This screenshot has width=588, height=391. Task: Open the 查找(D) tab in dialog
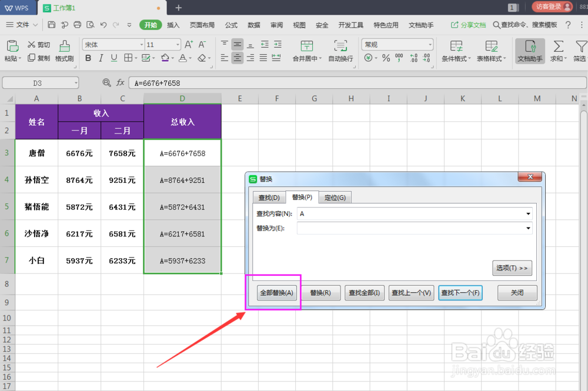click(269, 198)
